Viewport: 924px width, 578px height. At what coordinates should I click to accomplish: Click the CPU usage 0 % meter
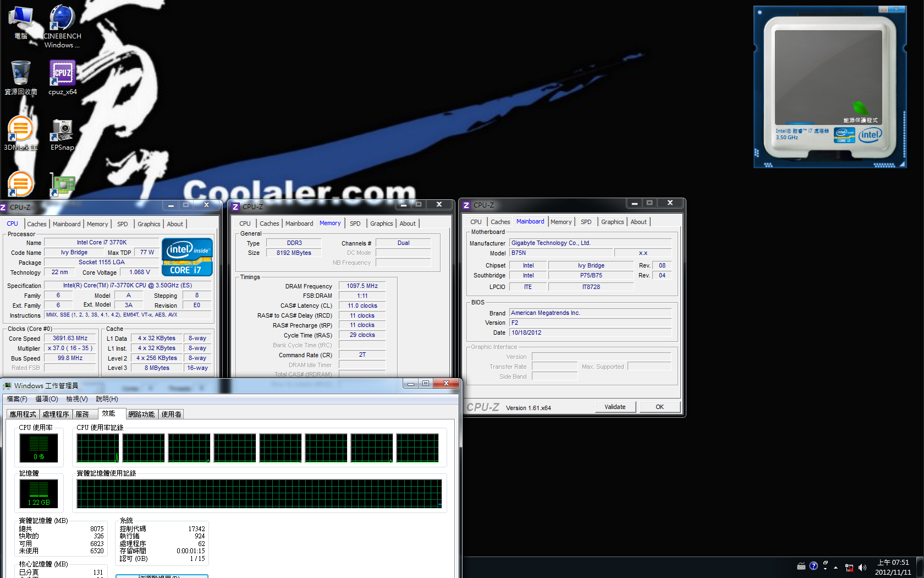coord(38,448)
